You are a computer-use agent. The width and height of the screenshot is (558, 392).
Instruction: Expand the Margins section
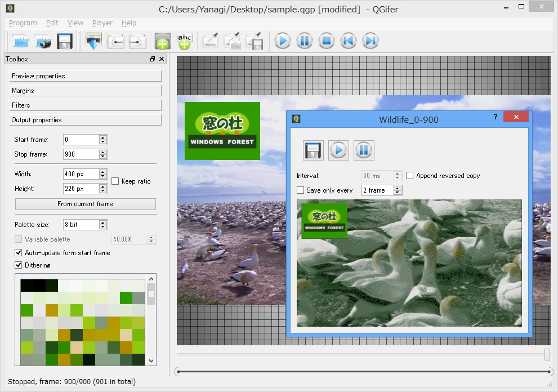tap(86, 91)
